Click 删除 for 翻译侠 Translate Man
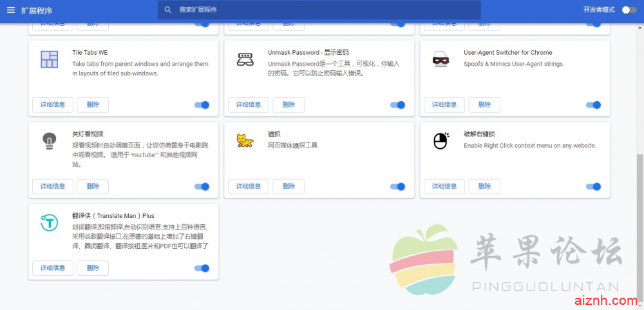The image size is (644, 310). coord(93,268)
